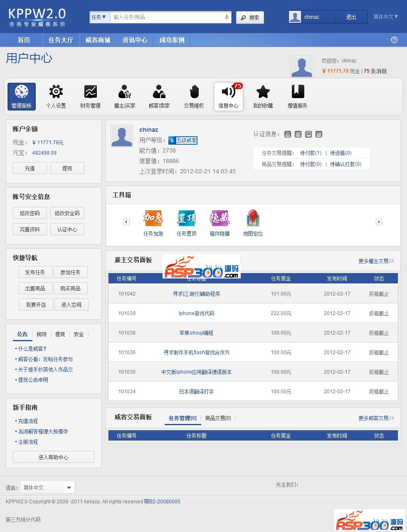
Task: Click the microphone icon in search box
Action: click(227, 17)
